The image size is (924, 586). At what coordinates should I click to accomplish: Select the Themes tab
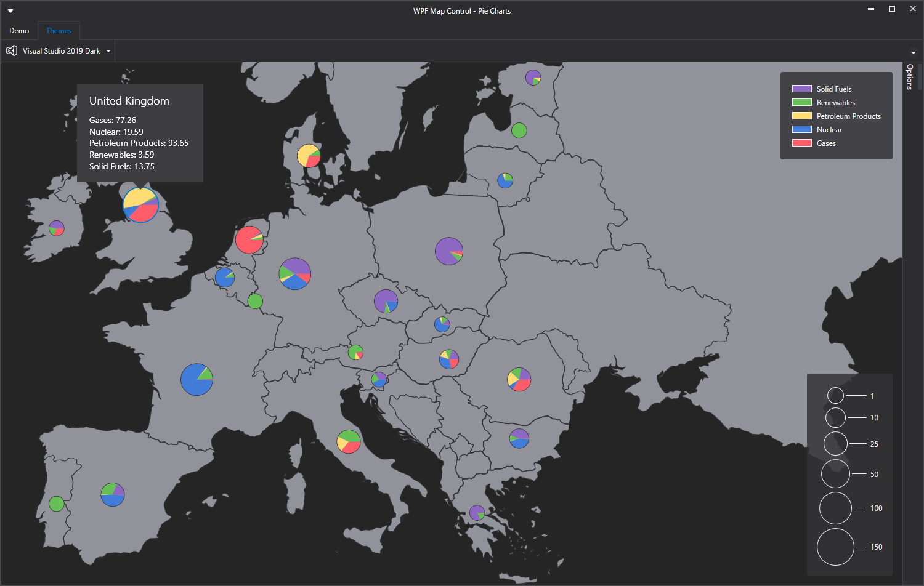59,31
